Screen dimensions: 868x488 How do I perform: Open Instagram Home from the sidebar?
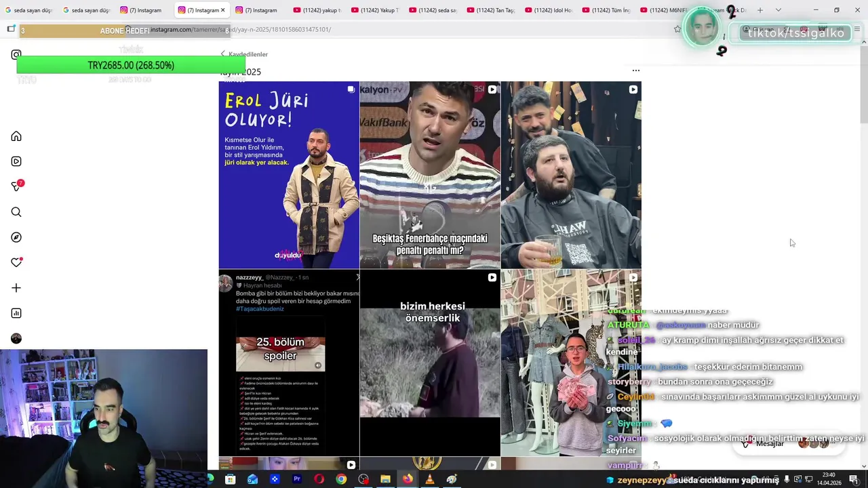[16, 136]
